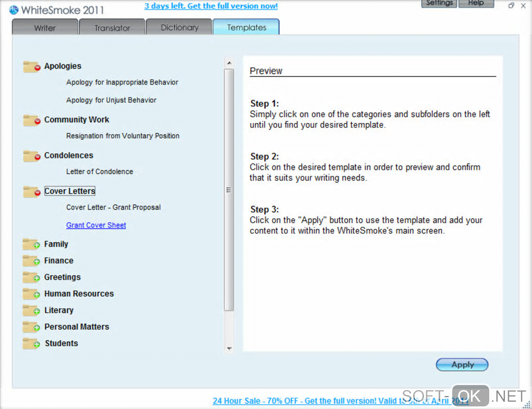This screenshot has width=532, height=409.
Task: Switch to the Translator tab
Action: (x=112, y=28)
